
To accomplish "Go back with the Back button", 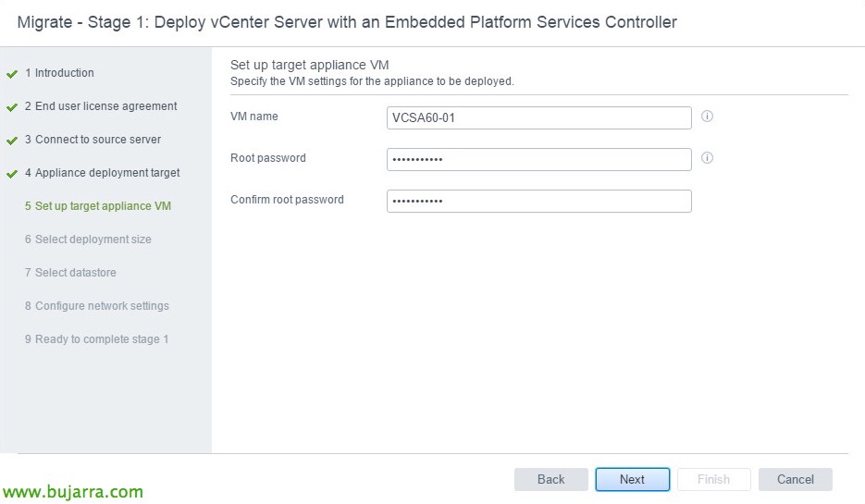I will point(550,479).
